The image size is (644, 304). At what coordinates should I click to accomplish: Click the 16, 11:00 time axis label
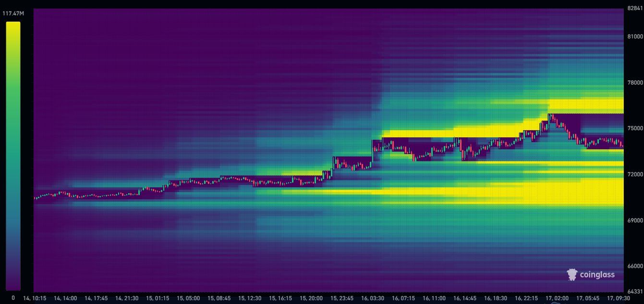coord(433,298)
